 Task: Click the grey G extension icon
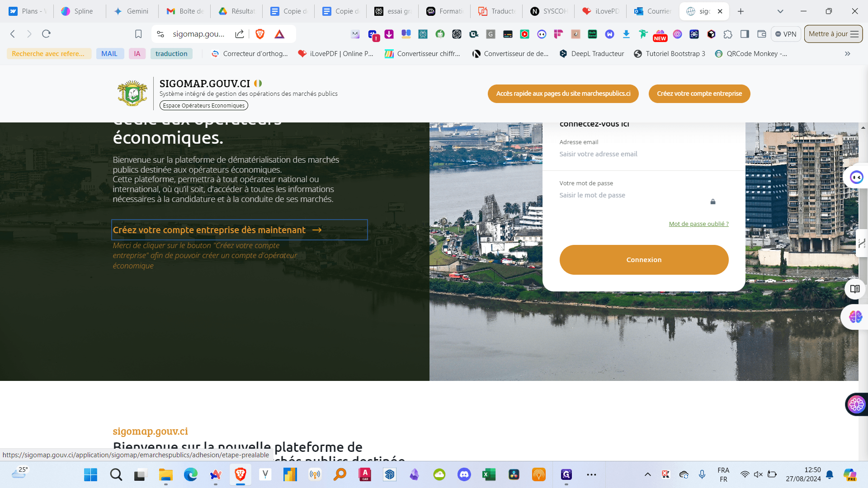pyautogui.click(x=491, y=34)
